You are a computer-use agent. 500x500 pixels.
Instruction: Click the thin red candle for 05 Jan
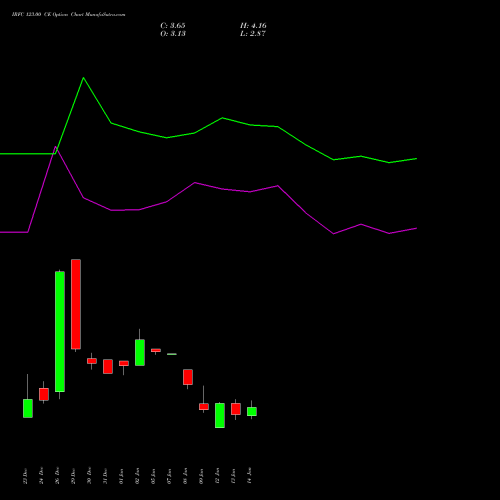point(156,350)
